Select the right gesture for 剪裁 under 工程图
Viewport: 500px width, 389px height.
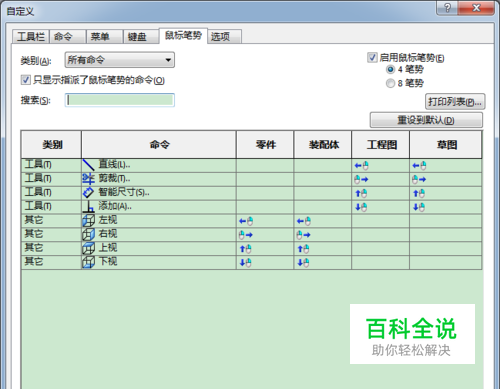[361, 179]
